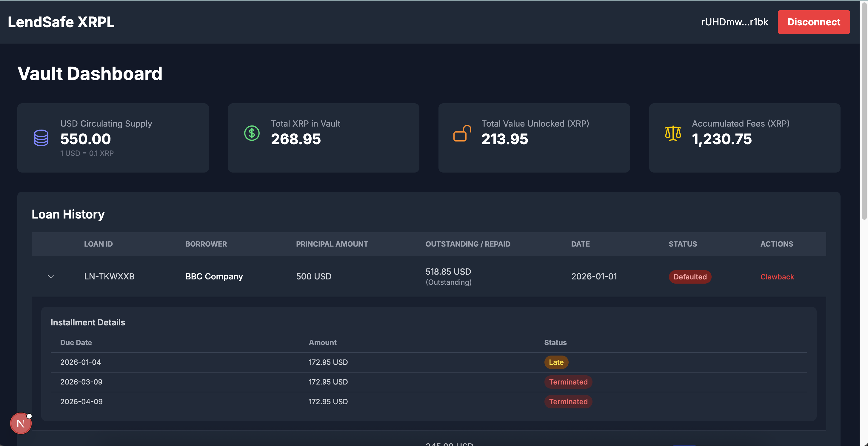Click Terminated badge for 2026-04-09 installment

click(x=568, y=402)
